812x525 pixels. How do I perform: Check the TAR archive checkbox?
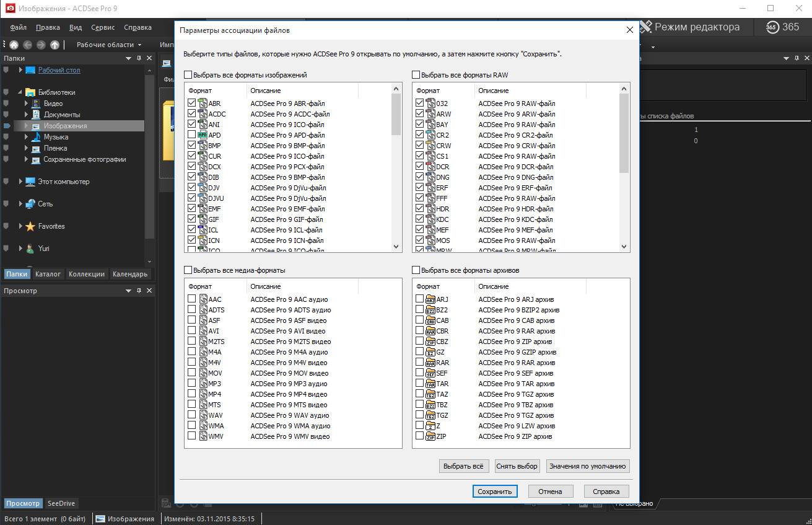420,383
